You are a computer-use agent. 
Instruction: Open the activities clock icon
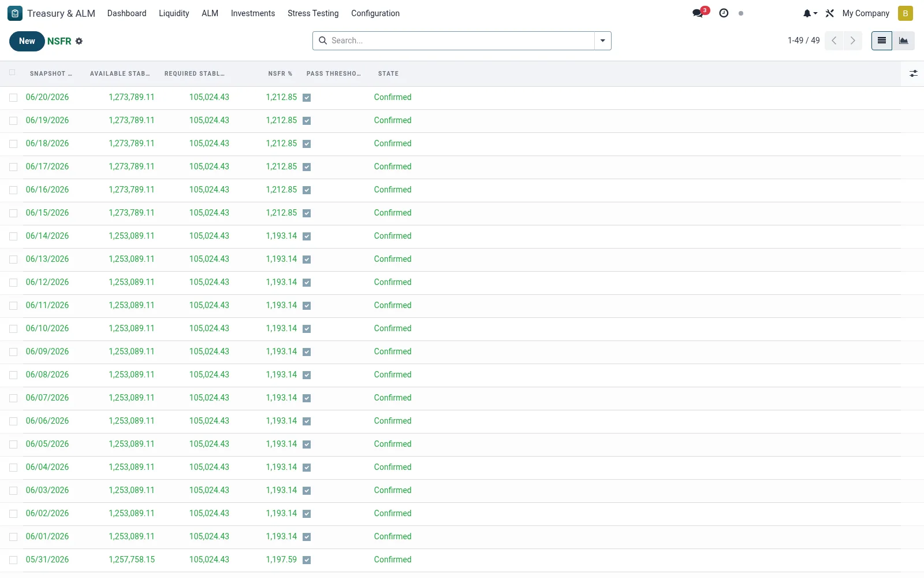(724, 13)
